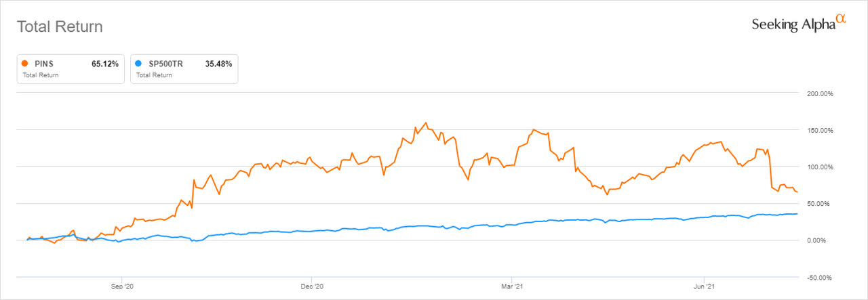The width and height of the screenshot is (868, 300).
Task: Select the Dec '20 x-axis label
Action: [311, 287]
